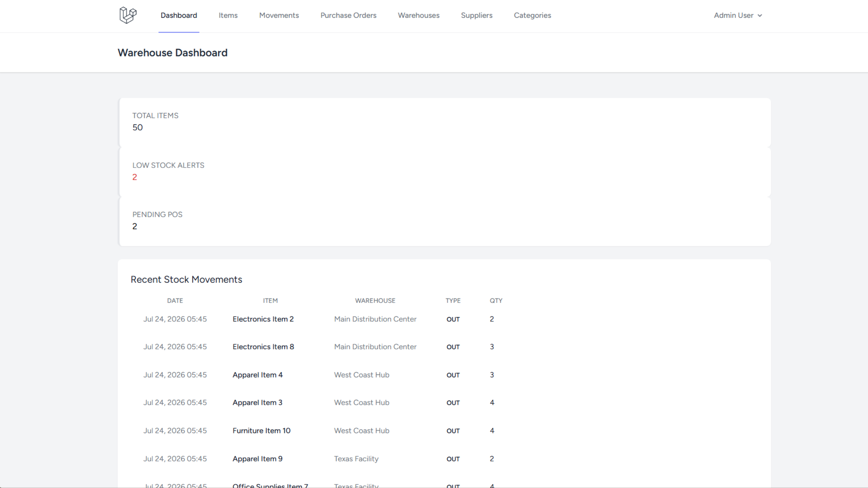Screen dimensions: 868x488
Task: Click the TOTAL ITEMS label
Action: point(155,116)
